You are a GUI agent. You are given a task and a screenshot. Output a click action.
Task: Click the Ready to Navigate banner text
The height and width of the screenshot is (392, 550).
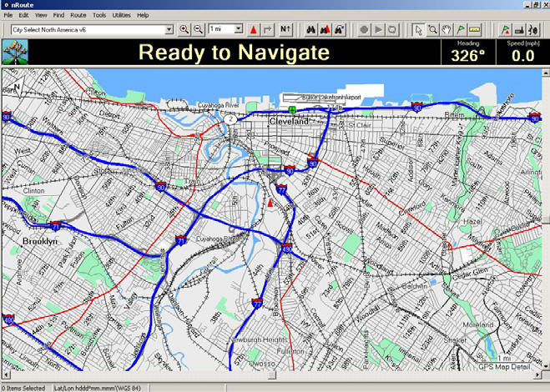click(x=234, y=53)
